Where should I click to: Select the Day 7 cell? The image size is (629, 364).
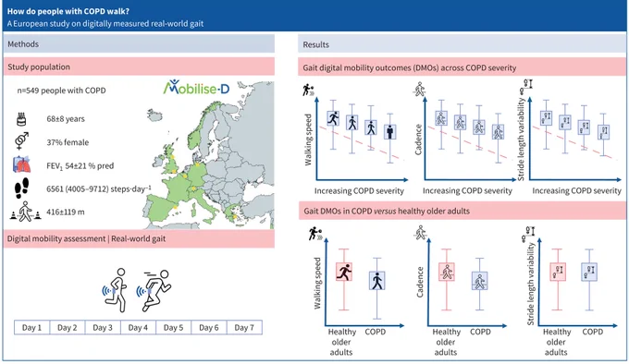244,328
